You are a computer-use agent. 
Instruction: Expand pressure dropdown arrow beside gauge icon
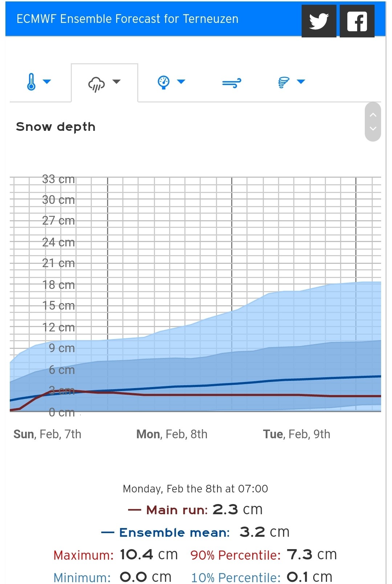point(181,81)
